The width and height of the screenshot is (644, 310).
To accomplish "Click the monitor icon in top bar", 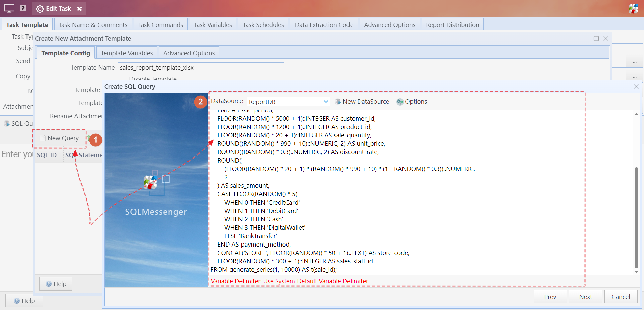I will [x=9, y=8].
